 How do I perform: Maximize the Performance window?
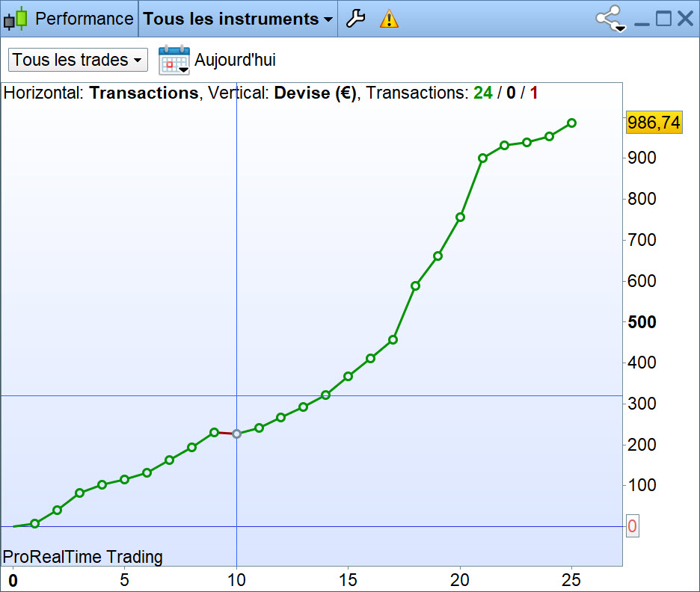[x=663, y=19]
